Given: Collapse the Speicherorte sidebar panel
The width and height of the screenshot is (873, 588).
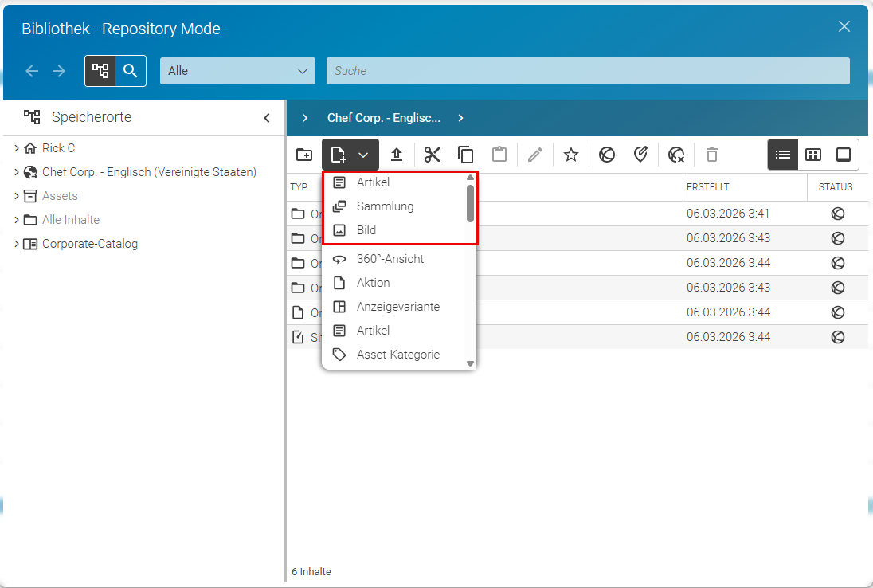Looking at the screenshot, I should pyautogui.click(x=267, y=117).
